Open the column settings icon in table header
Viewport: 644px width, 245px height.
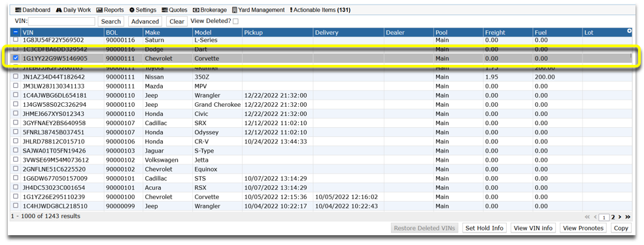(x=629, y=31)
